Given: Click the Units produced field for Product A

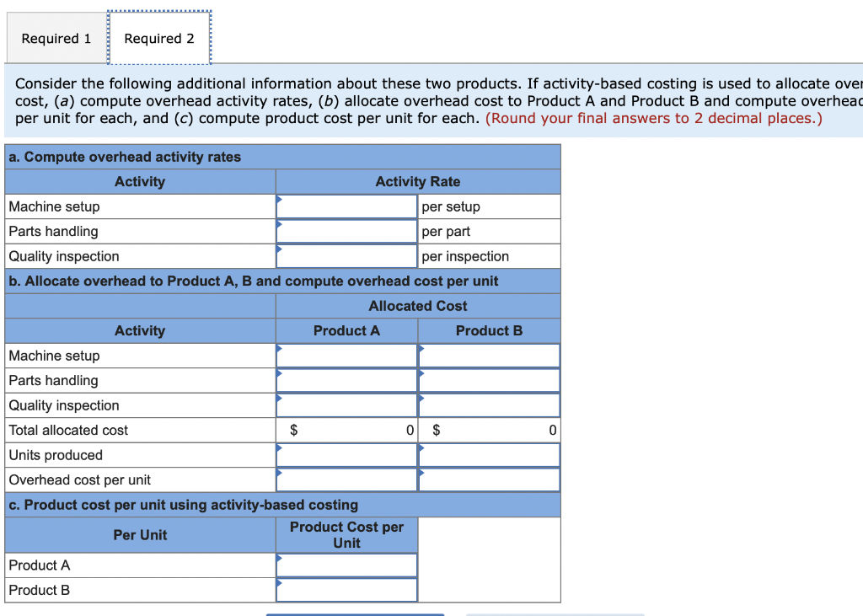Looking at the screenshot, I should pos(346,454).
